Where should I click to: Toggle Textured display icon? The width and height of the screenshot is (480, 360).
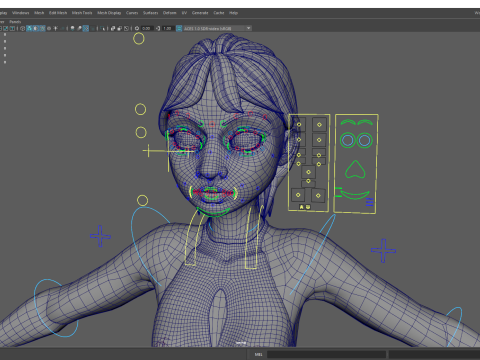[49, 28]
